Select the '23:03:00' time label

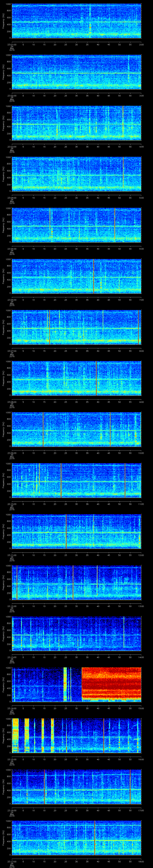click(x=12, y=147)
